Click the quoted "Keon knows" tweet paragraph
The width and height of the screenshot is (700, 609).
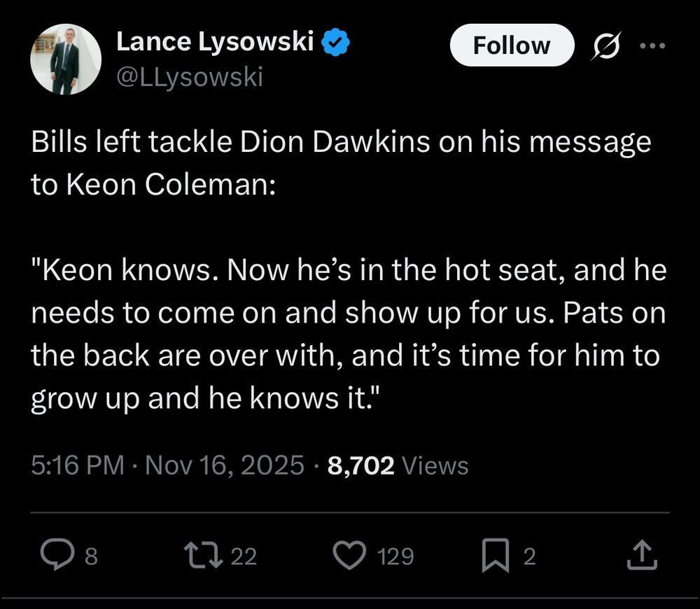tap(348, 335)
